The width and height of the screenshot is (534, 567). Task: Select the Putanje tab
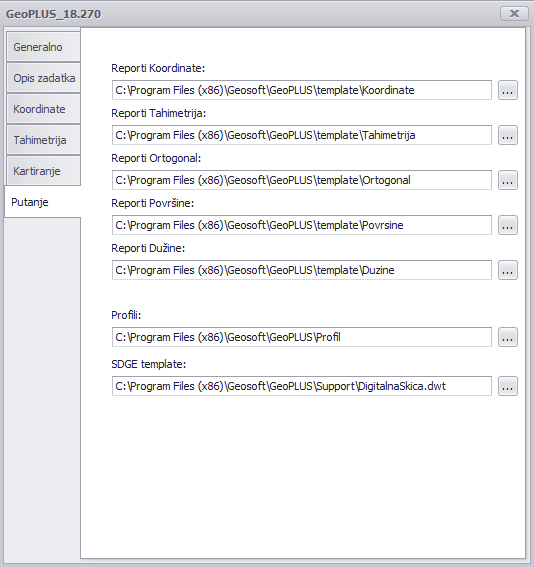43,202
